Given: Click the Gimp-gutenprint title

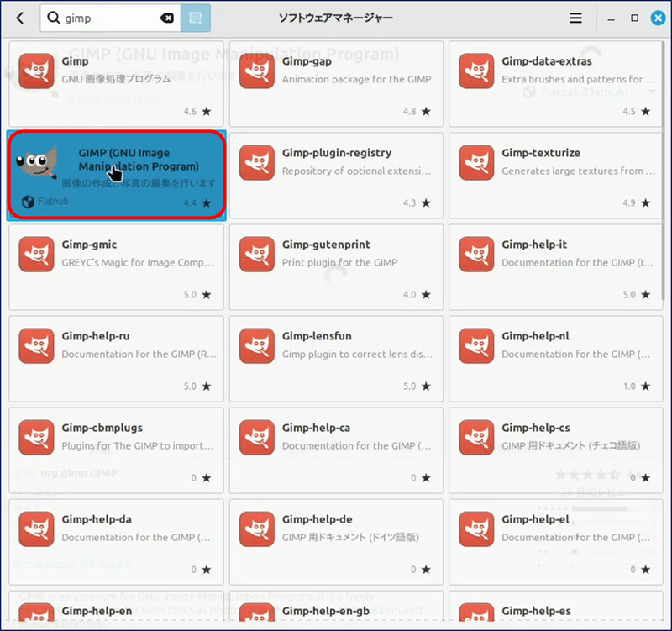Looking at the screenshot, I should pyautogui.click(x=326, y=245).
